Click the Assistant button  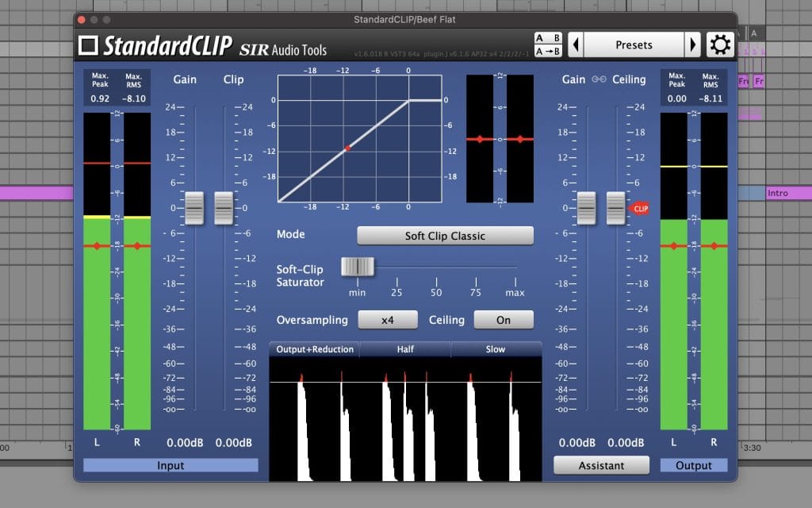point(601,465)
